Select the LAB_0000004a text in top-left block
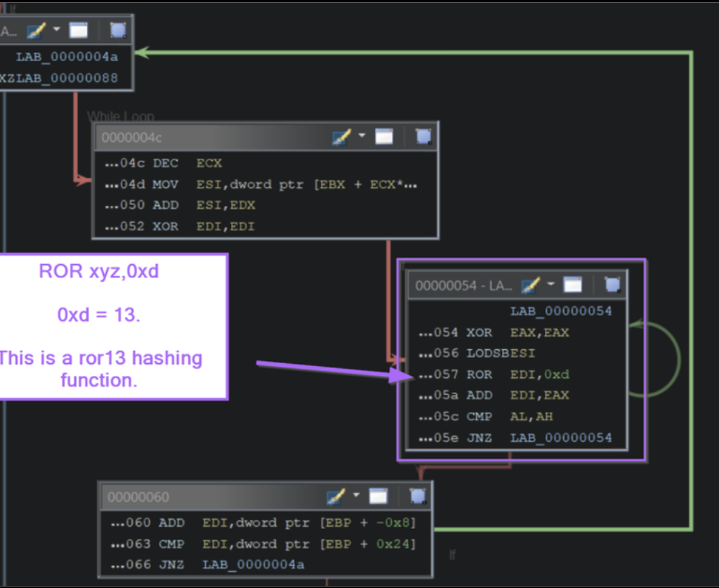Screen dimensions: 719x588 click(67, 57)
